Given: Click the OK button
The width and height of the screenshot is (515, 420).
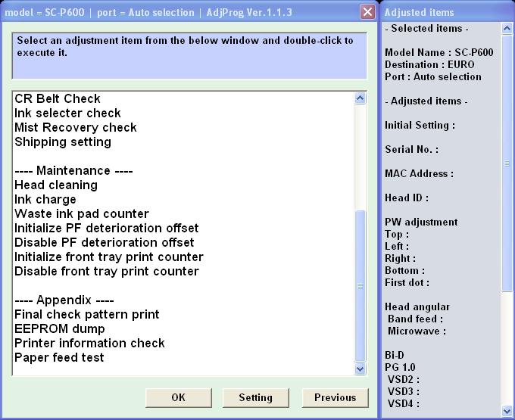Looking at the screenshot, I should [178, 398].
